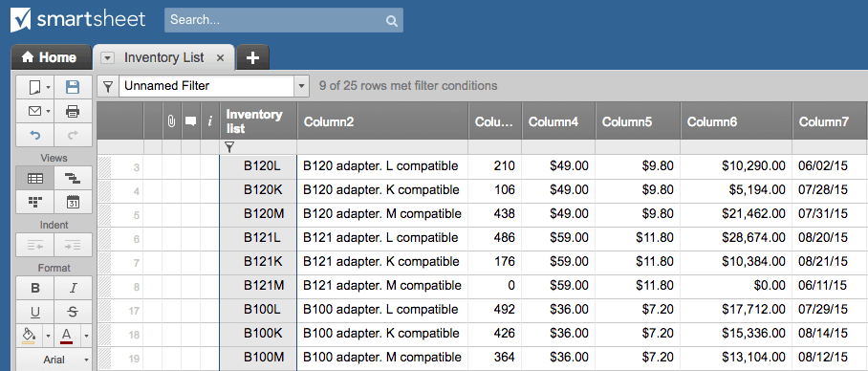Open the Arial font dropdown
This screenshot has width=868, height=371.
point(54,360)
